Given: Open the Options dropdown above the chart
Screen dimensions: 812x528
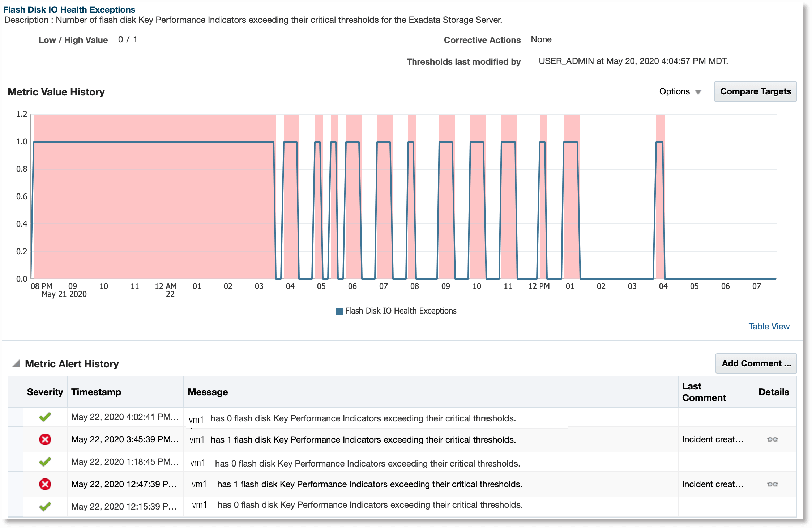Looking at the screenshot, I should (675, 91).
